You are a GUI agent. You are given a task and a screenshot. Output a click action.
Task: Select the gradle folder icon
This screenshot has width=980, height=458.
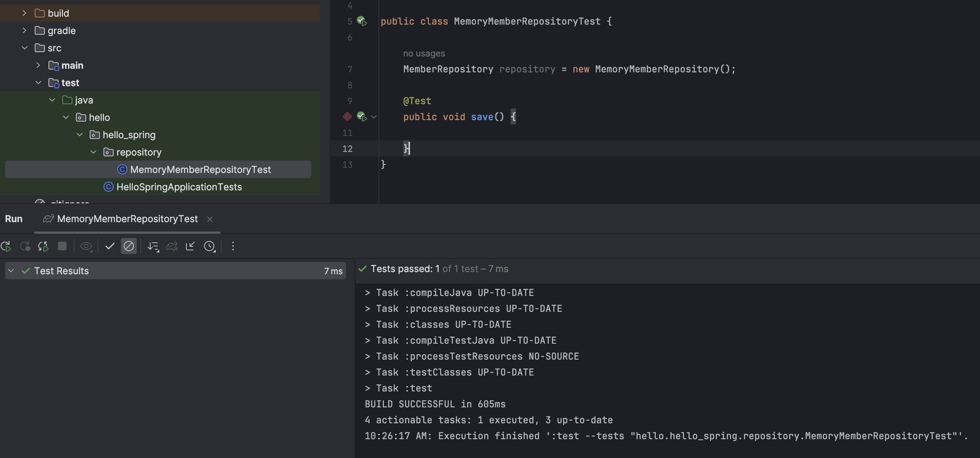tap(39, 30)
